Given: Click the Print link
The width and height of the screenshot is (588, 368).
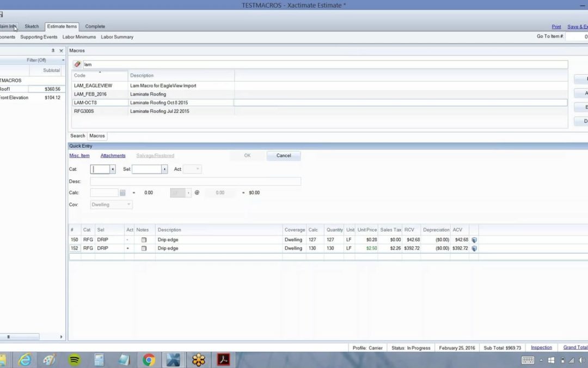Looking at the screenshot, I should pos(556,27).
